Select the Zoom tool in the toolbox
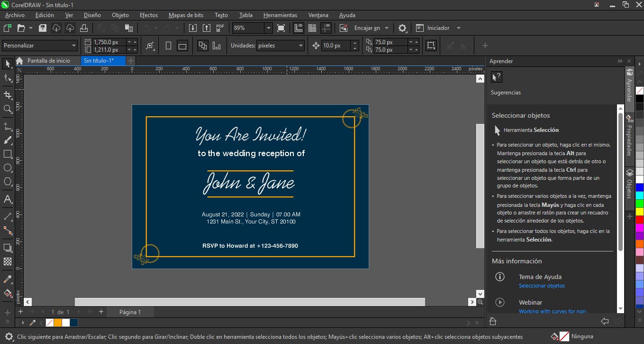 click(8, 110)
